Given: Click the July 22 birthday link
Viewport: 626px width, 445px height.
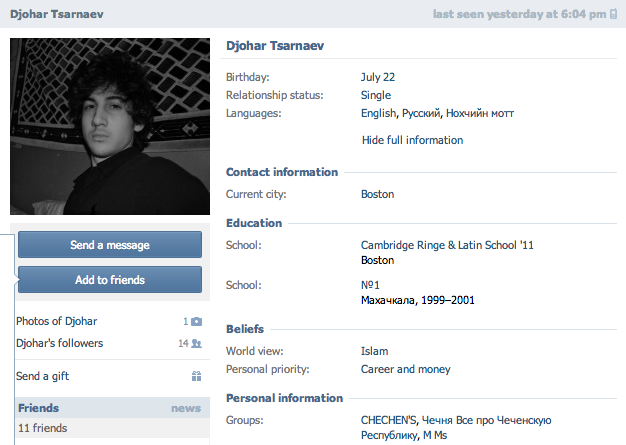Looking at the screenshot, I should click(x=379, y=77).
